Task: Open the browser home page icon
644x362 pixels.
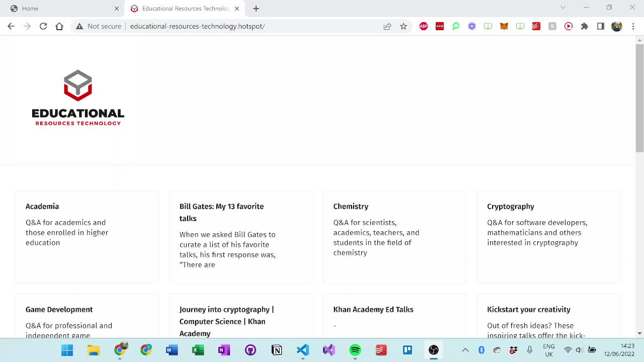Action: point(59,26)
